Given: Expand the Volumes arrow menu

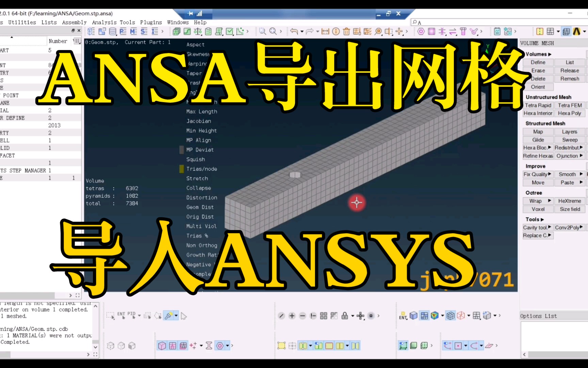Looking at the screenshot, I should click(x=550, y=54).
